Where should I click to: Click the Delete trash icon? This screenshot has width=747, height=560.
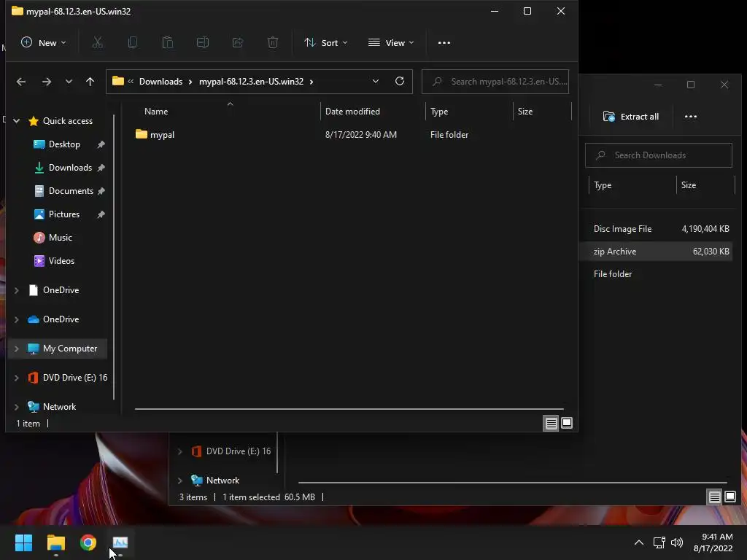click(273, 43)
